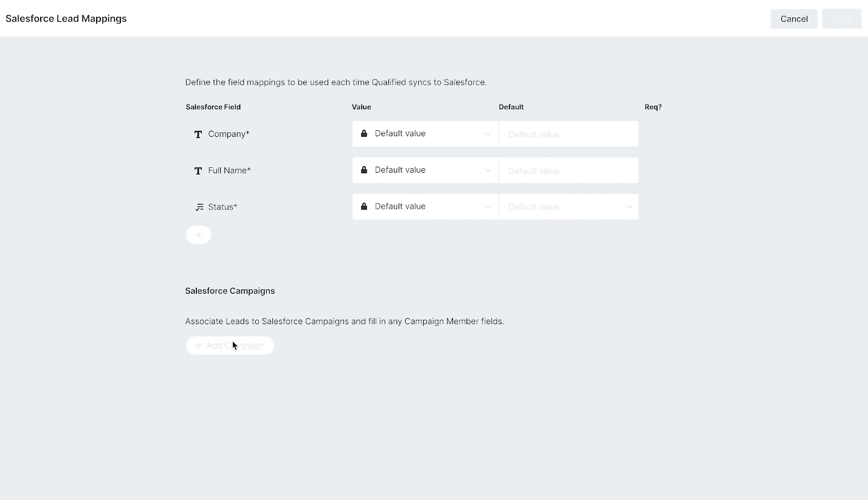Viewport: 868px width, 500px height.
Task: Click the text type icon beside Full Name
Action: click(197, 170)
